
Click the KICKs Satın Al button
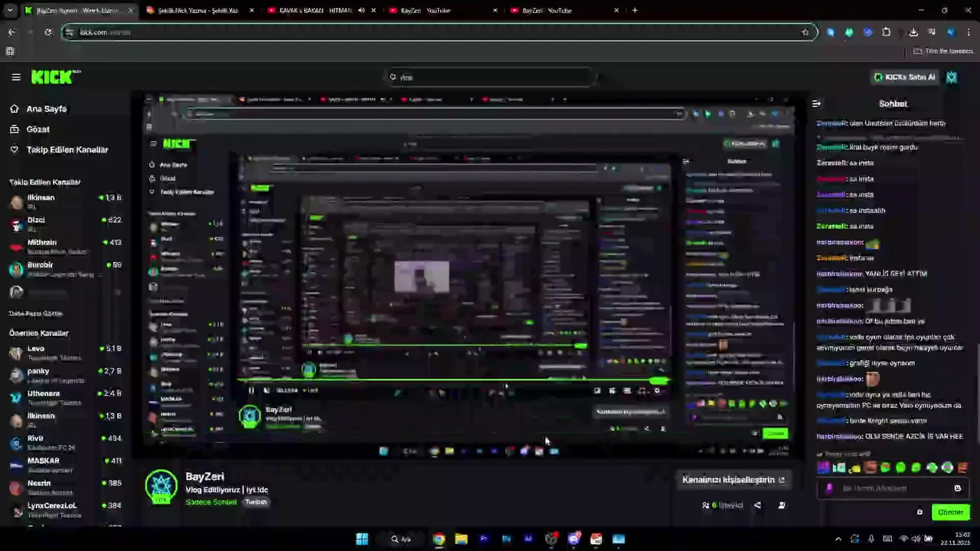click(904, 77)
